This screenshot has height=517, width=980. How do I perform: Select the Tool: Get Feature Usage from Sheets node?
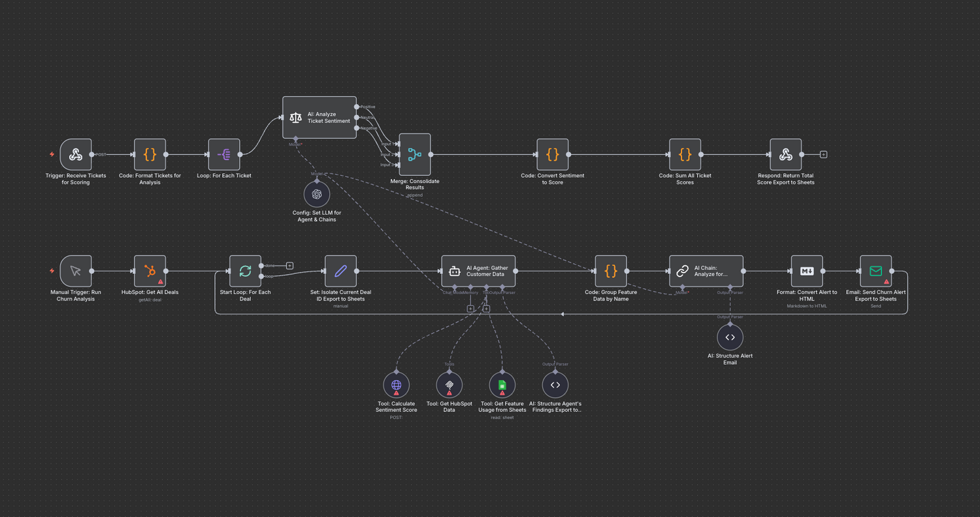(502, 385)
